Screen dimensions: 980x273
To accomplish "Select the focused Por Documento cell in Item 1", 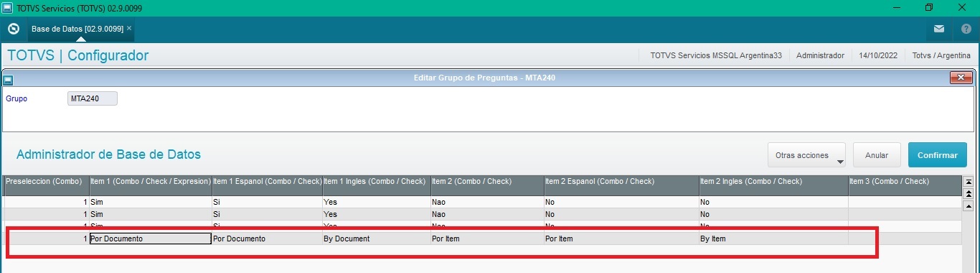I will tap(150, 239).
